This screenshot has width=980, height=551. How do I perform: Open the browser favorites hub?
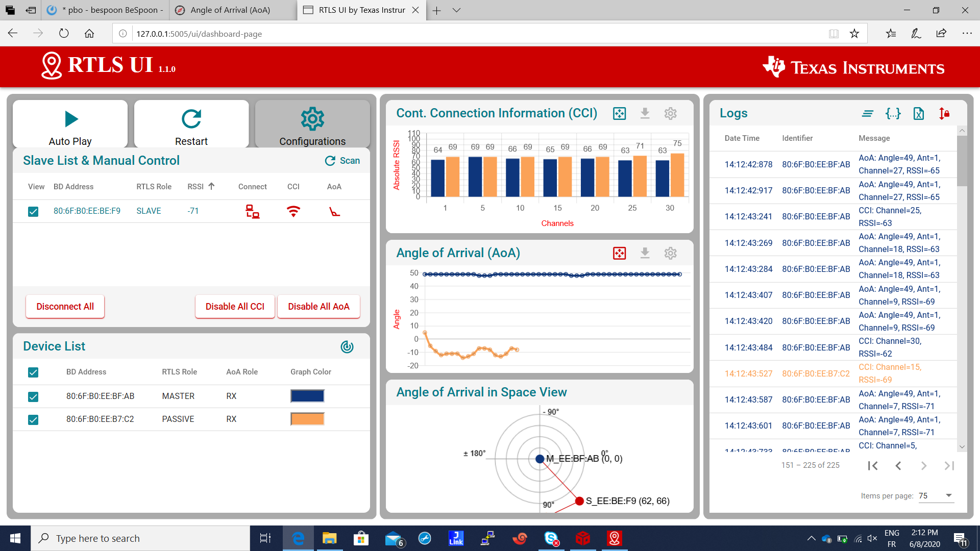tap(891, 34)
